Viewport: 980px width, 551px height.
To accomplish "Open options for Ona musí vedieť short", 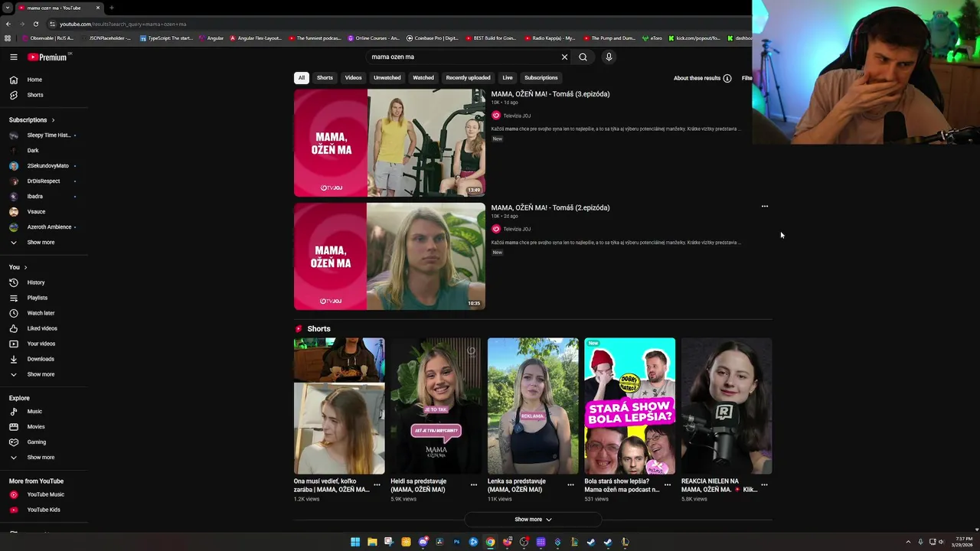I will 377,485.
